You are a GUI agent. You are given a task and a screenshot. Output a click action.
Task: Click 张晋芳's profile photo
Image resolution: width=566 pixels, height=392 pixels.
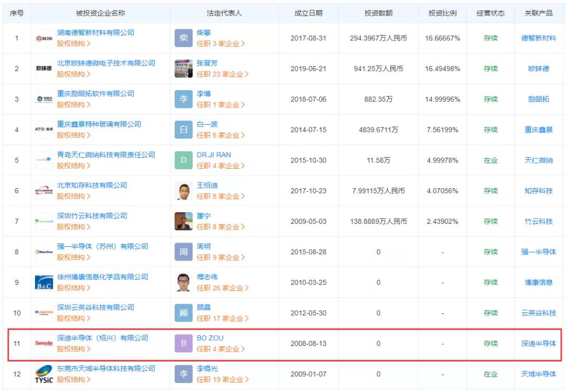click(x=183, y=69)
